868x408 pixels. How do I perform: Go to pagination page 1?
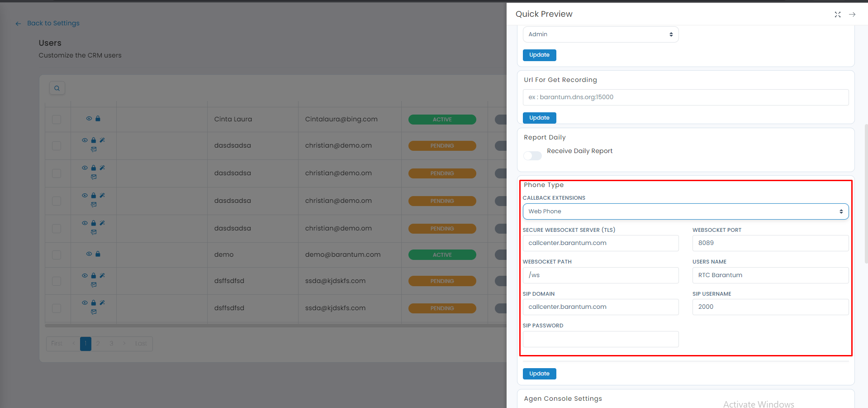(85, 344)
